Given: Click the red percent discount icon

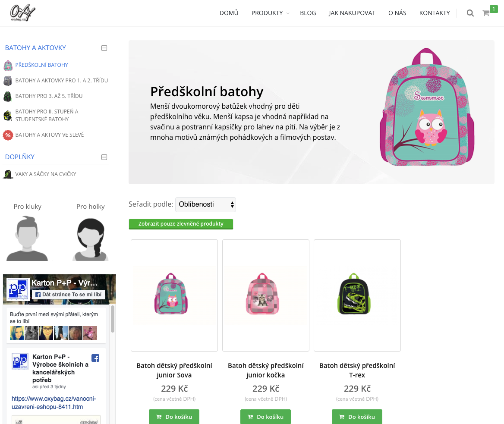Looking at the screenshot, I should [x=8, y=135].
